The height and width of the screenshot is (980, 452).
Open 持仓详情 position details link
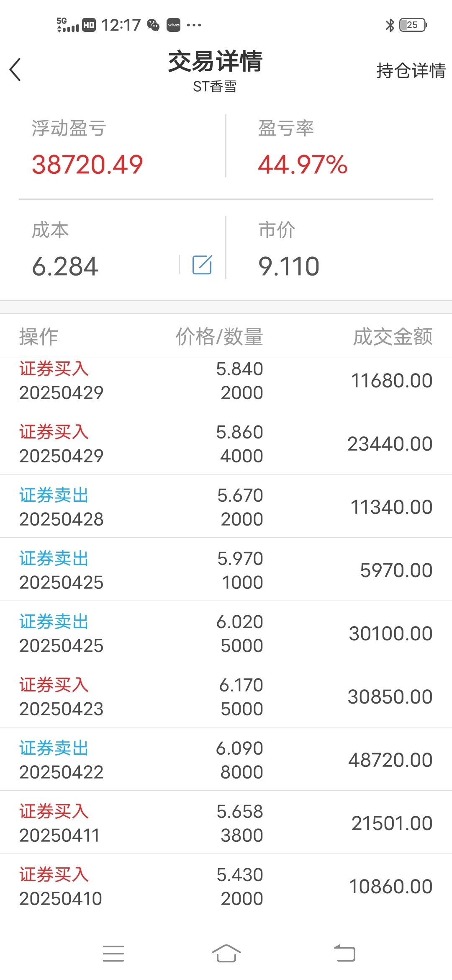411,70
